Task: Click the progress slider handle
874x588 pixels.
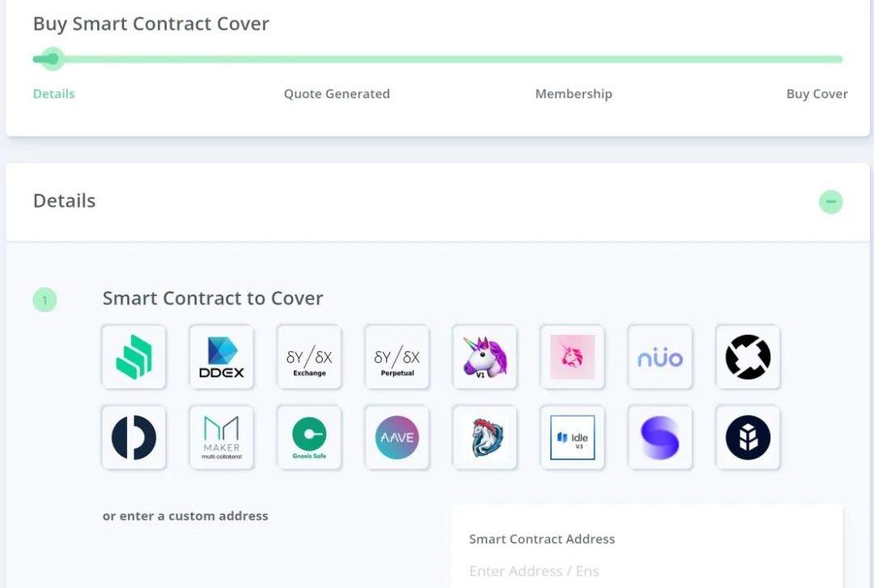Action: (x=53, y=59)
